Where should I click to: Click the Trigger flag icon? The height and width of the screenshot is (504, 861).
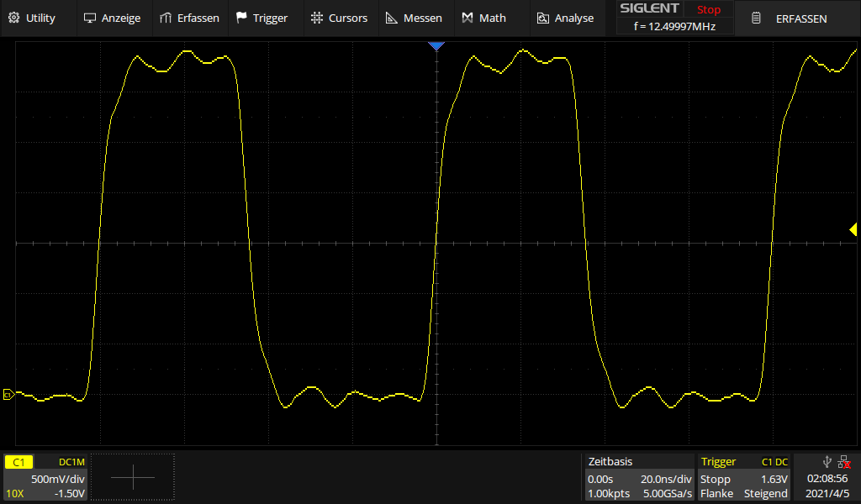[x=241, y=18]
